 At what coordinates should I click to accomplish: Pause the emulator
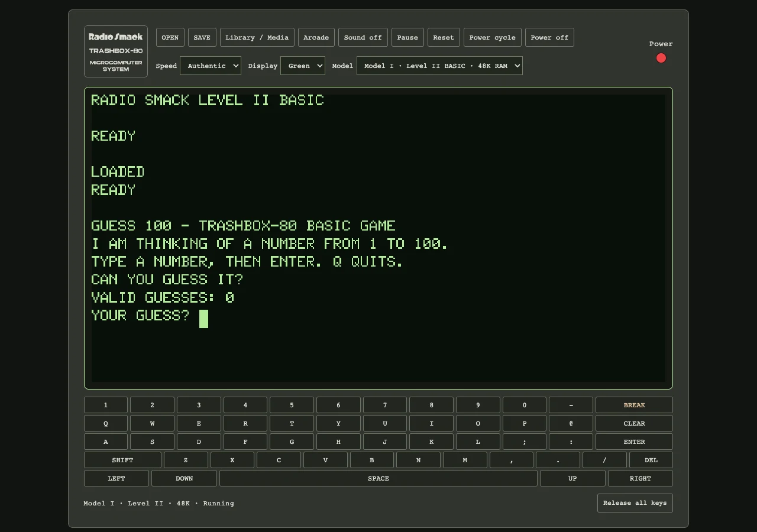(x=407, y=37)
